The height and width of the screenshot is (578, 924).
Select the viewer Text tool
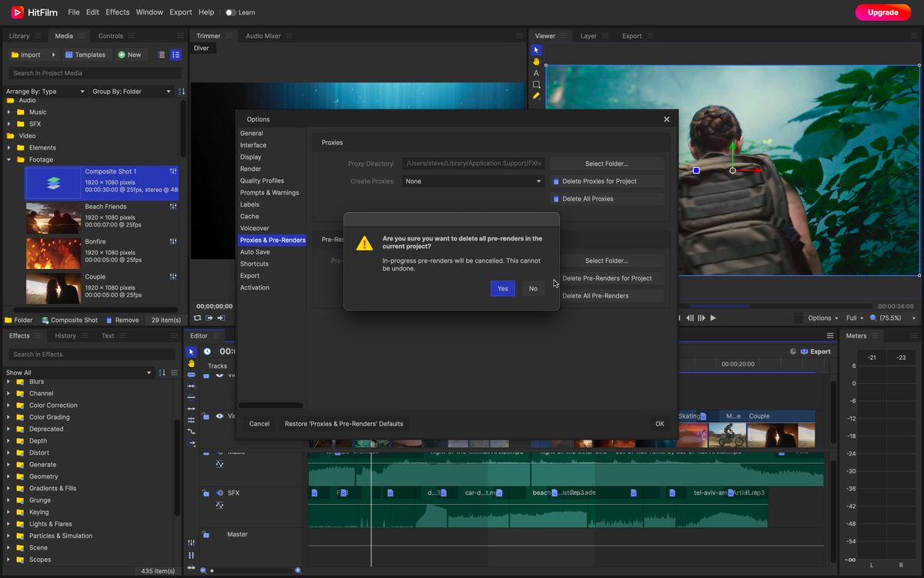point(537,73)
